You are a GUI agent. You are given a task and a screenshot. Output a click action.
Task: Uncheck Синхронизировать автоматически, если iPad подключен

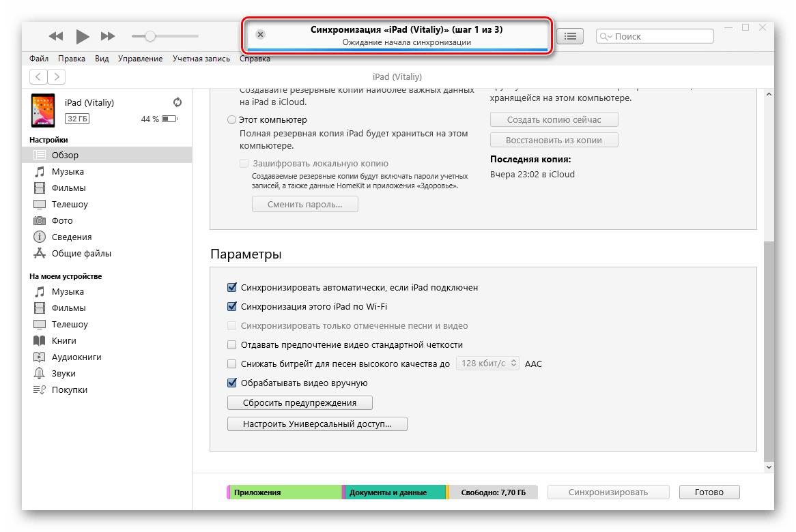(232, 288)
